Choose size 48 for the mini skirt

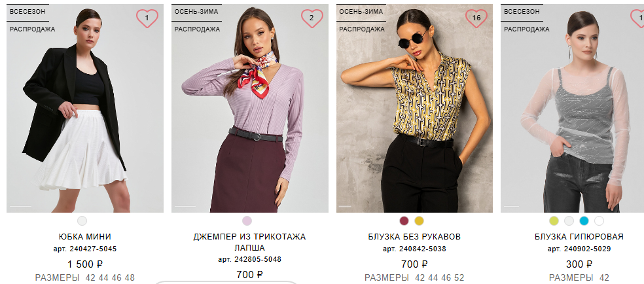(x=130, y=278)
